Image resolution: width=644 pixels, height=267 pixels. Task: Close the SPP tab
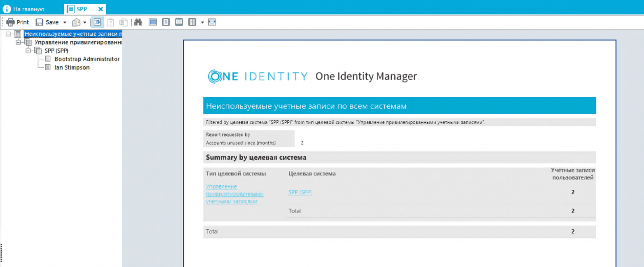101,9
